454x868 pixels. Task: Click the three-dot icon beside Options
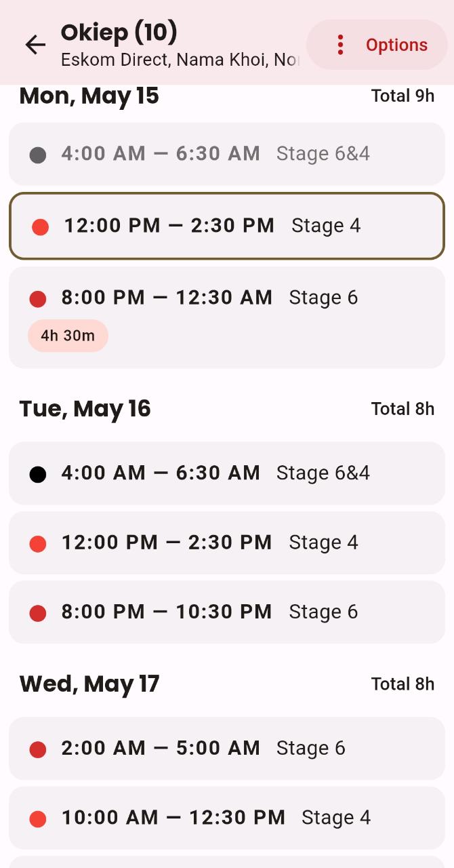click(340, 45)
